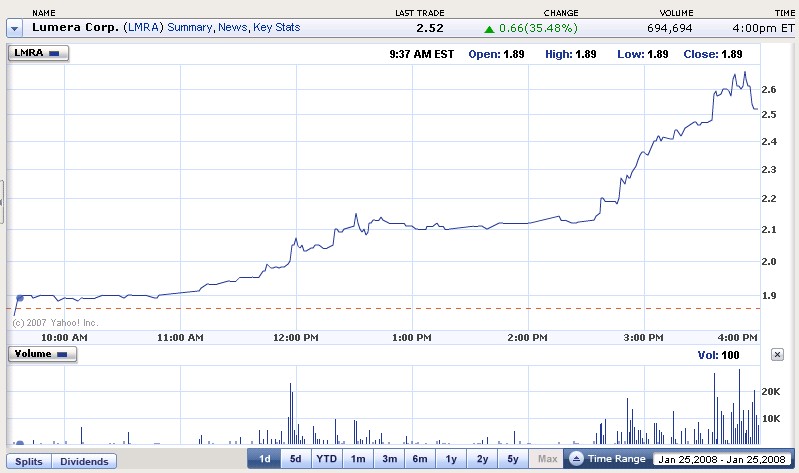Open the News link for LMRA
The image size is (799, 473).
tap(232, 28)
